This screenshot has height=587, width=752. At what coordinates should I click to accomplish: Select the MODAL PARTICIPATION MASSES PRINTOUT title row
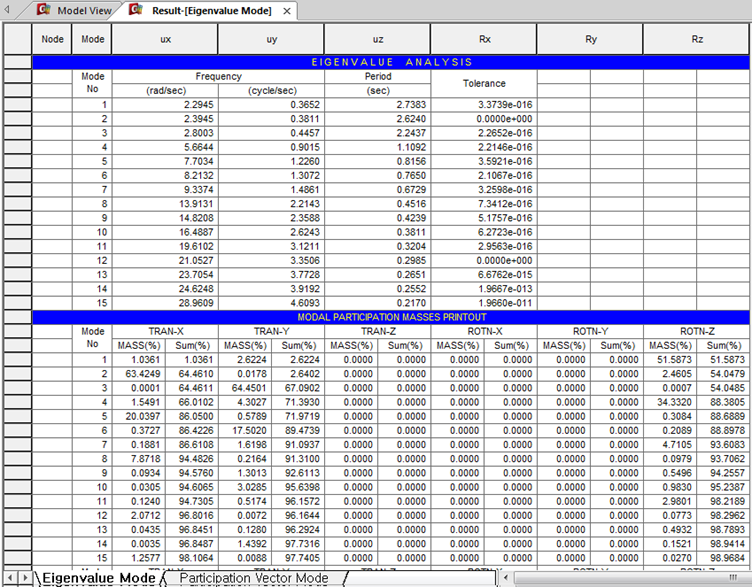tap(391, 317)
